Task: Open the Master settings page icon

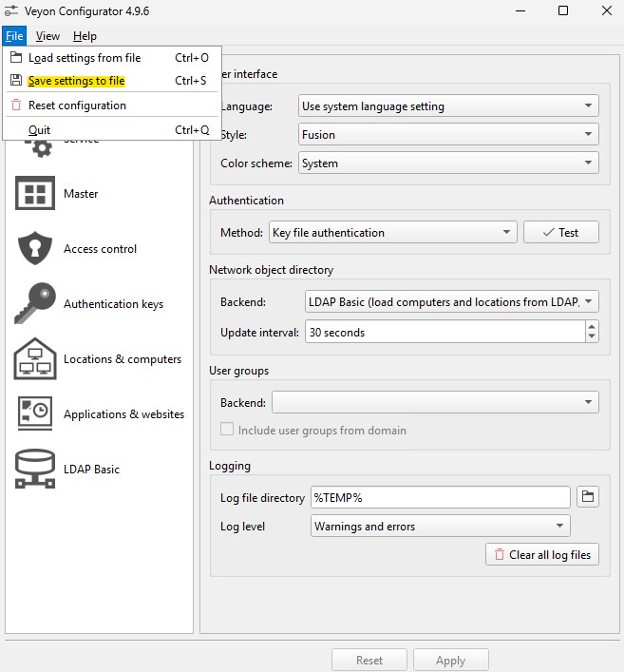Action: (35, 193)
